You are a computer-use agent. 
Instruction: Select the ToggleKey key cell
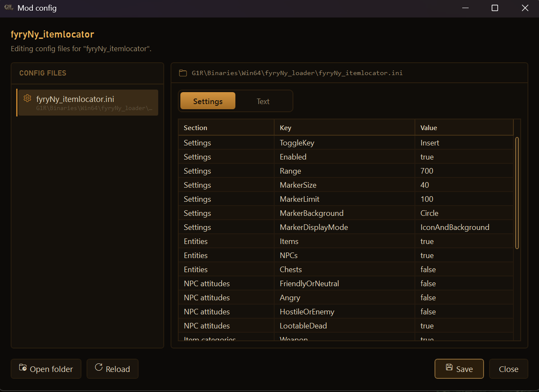pos(345,143)
